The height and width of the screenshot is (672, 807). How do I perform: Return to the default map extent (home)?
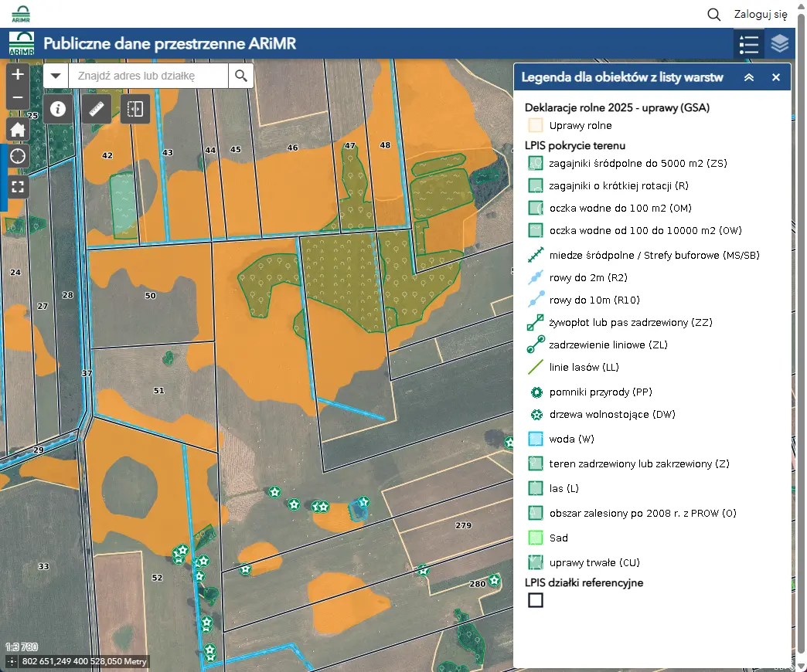(18, 129)
